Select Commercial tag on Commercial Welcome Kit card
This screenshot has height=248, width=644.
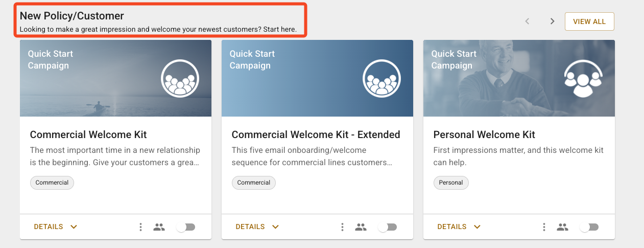pos(52,183)
